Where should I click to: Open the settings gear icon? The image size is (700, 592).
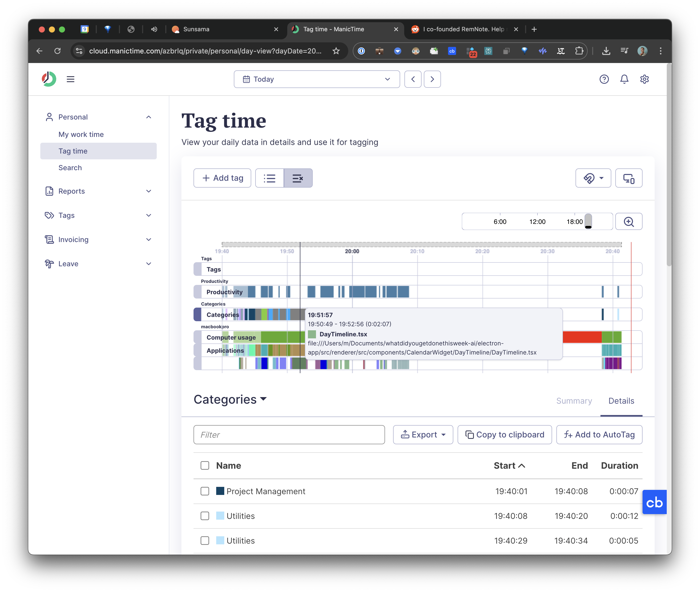pyautogui.click(x=644, y=79)
